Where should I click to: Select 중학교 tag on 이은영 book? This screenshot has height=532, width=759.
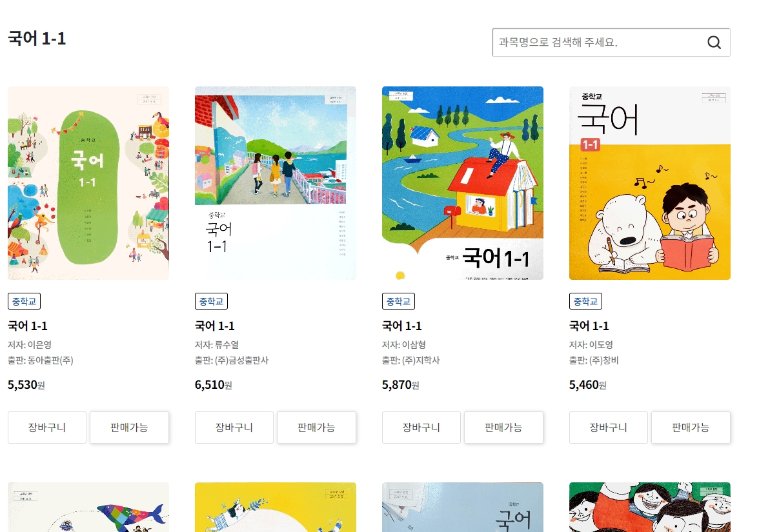25,301
